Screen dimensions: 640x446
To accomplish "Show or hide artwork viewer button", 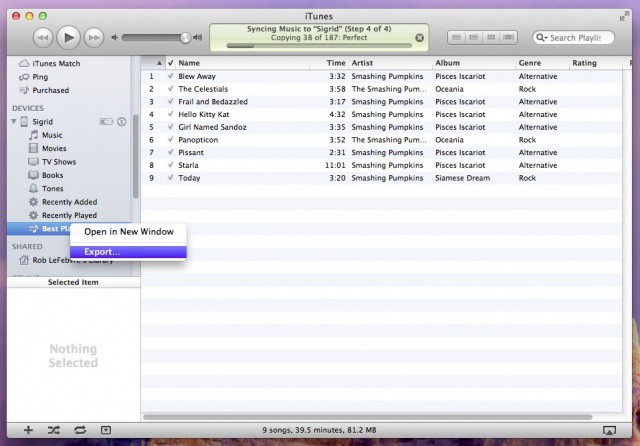I will pyautogui.click(x=106, y=430).
